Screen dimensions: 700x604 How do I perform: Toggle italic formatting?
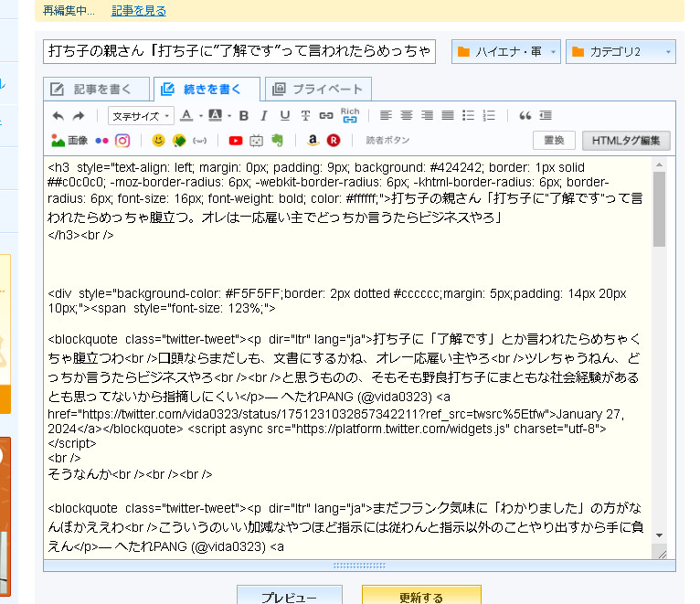coord(263,116)
